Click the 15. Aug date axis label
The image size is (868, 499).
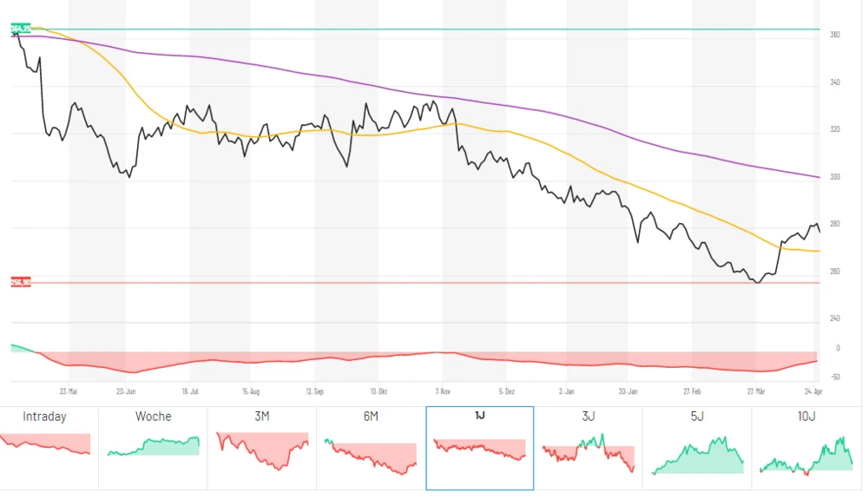(252, 391)
